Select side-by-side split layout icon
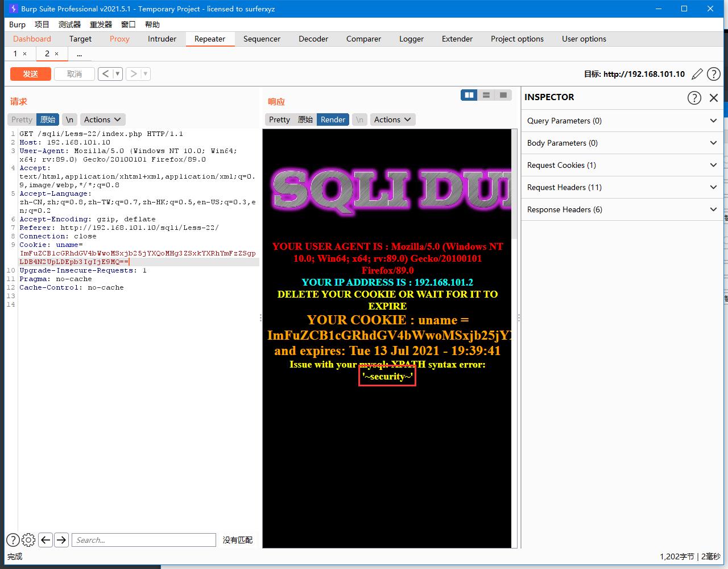This screenshot has width=728, height=569. [x=469, y=95]
